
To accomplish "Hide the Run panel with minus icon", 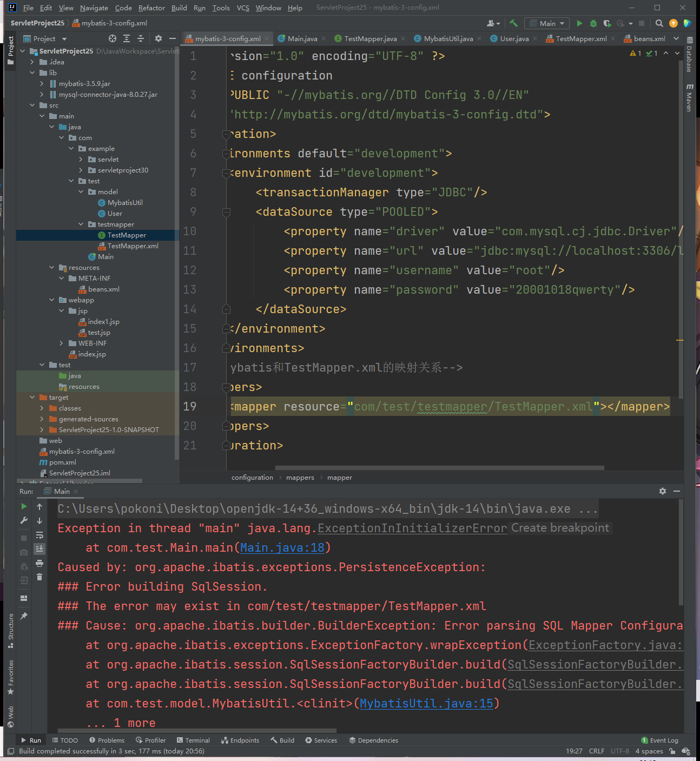I will coord(677,491).
